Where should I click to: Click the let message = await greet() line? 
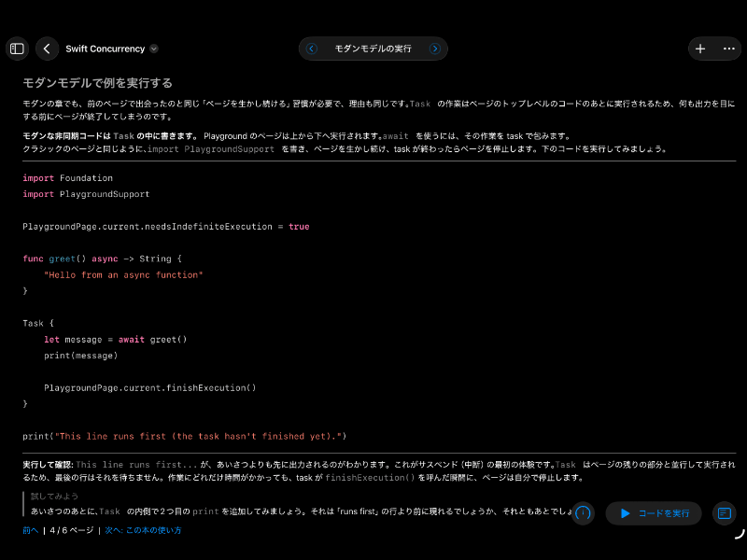pyautogui.click(x=115, y=340)
